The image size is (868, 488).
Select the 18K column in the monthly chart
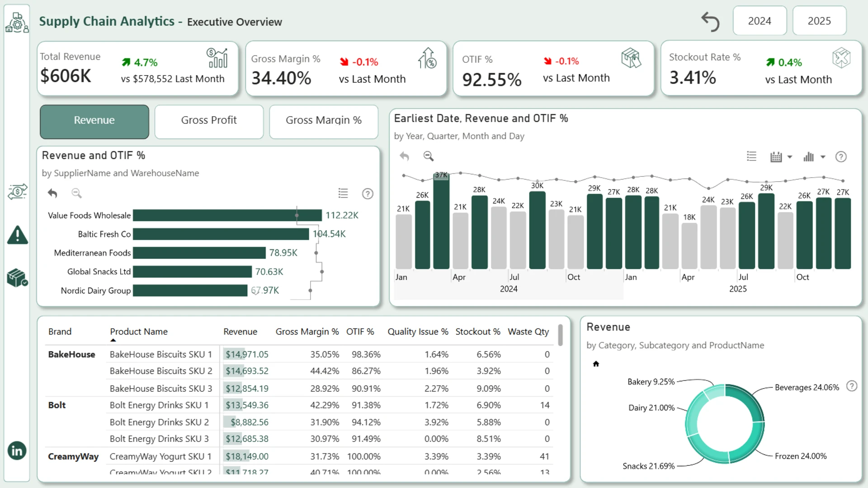point(689,246)
